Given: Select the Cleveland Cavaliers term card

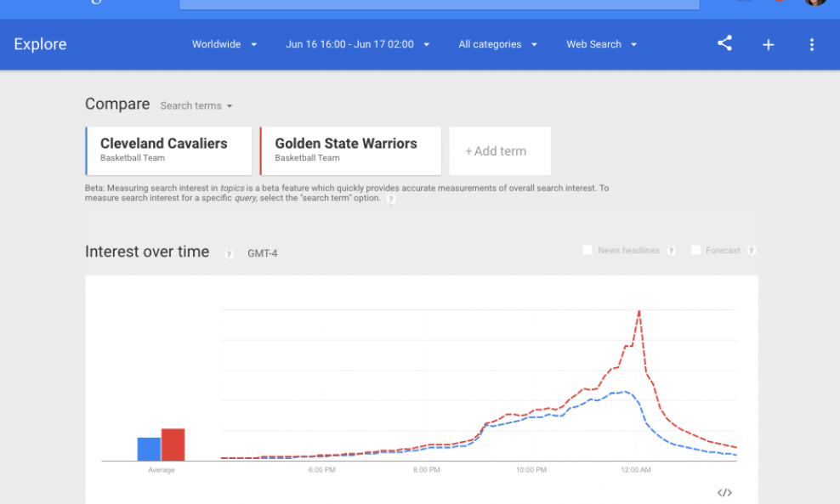Looking at the screenshot, I should (168, 151).
